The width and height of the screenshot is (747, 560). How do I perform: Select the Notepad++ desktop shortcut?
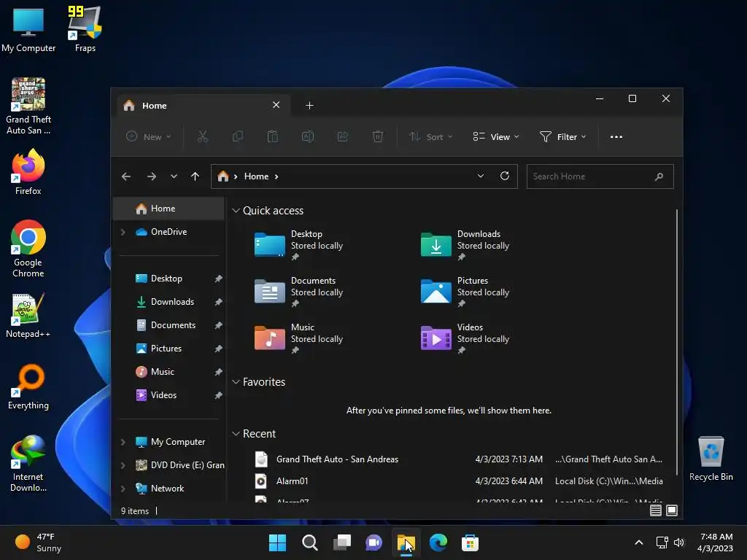(28, 315)
